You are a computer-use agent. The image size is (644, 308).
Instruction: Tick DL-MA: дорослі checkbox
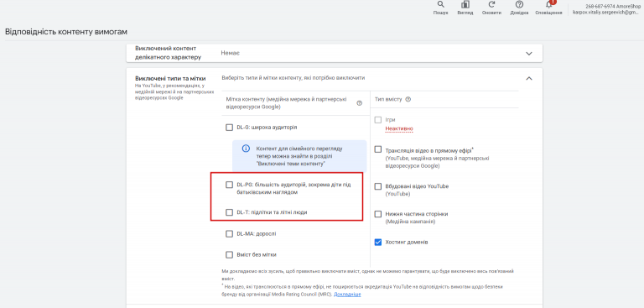pyautogui.click(x=229, y=234)
